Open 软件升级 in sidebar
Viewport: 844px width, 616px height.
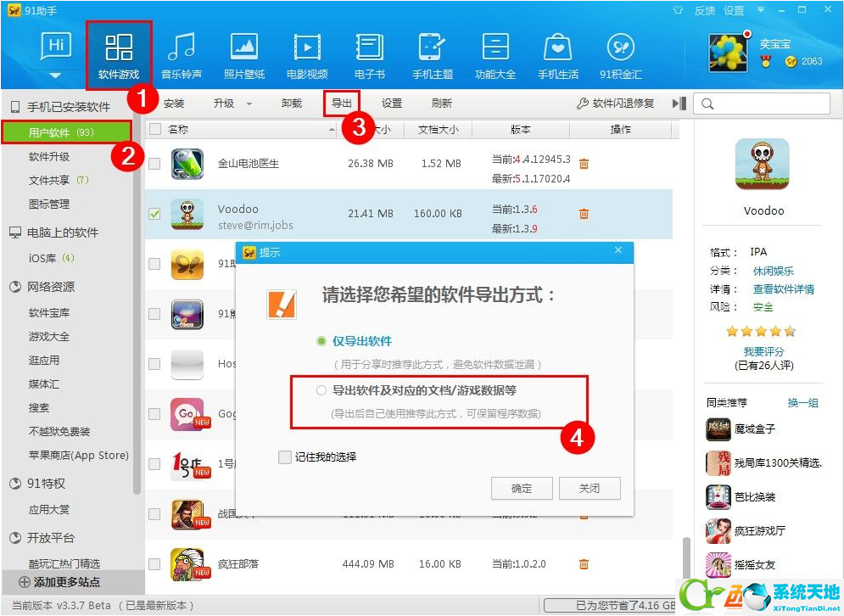(x=49, y=157)
